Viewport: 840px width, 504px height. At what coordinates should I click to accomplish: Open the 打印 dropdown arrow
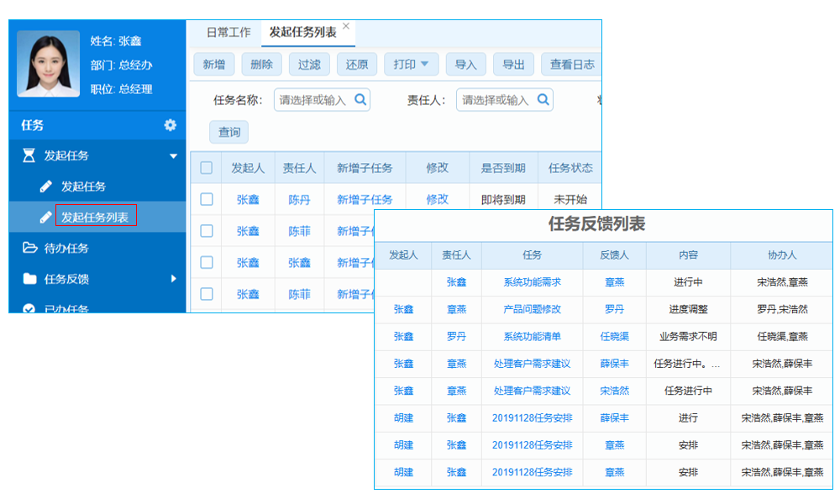coord(425,64)
